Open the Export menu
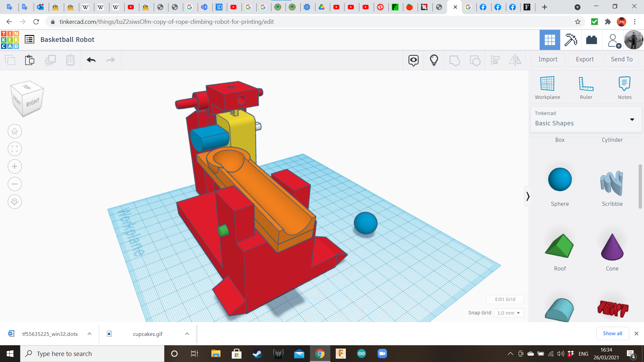Viewport: 644px width, 362px height. click(585, 59)
